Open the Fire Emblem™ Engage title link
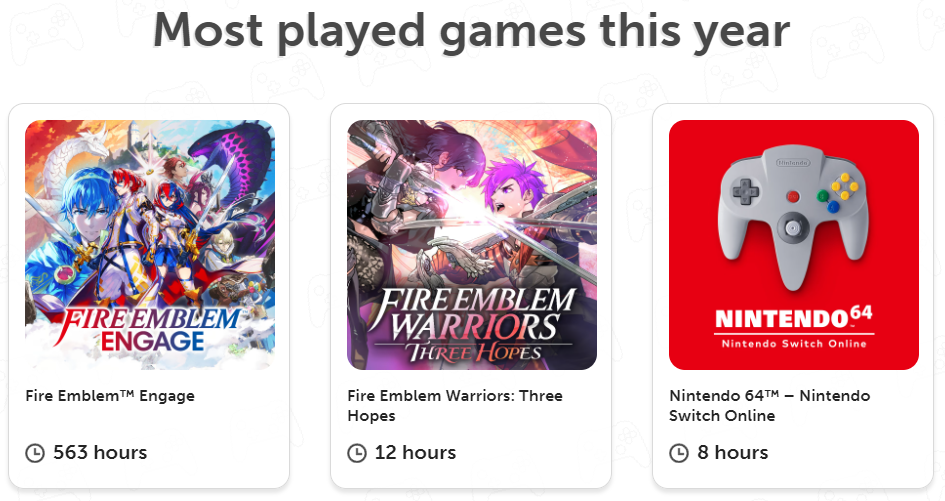Viewport: 945px width, 501px height. (x=110, y=396)
